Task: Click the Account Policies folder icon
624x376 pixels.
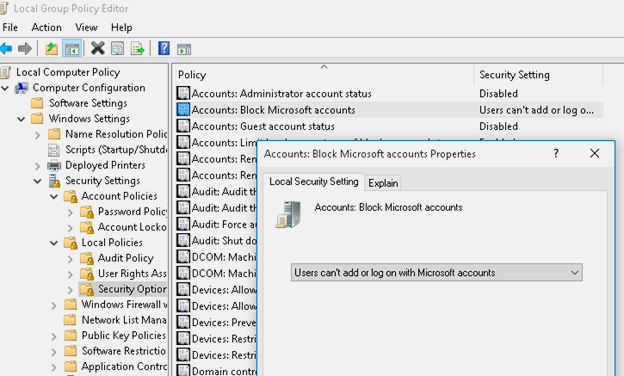Action: [70, 197]
